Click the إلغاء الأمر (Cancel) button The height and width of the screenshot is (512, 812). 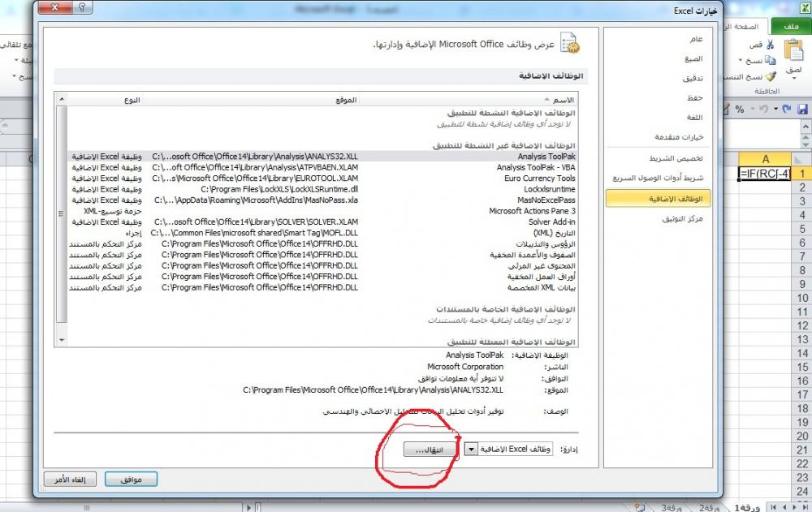click(70, 480)
